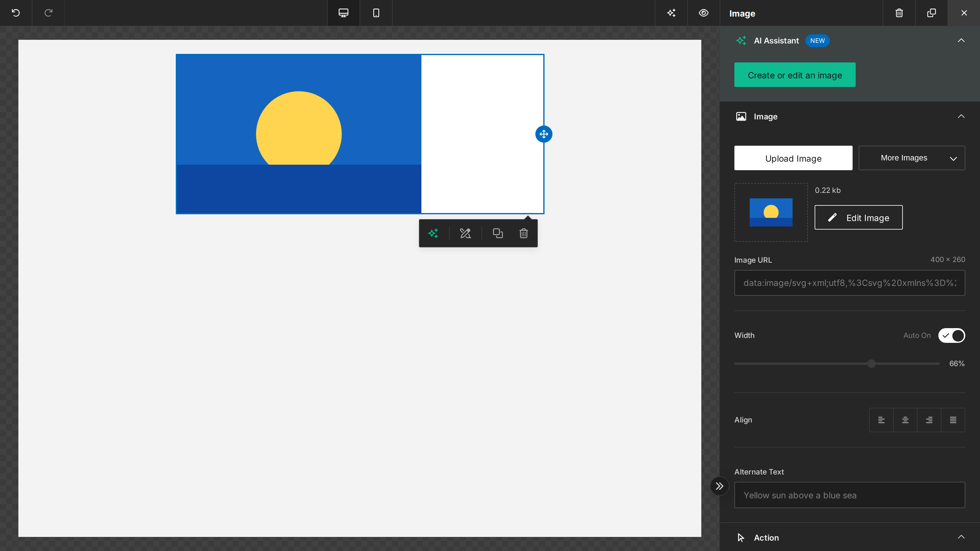Align image left
The height and width of the screenshot is (551, 980).
881,420
